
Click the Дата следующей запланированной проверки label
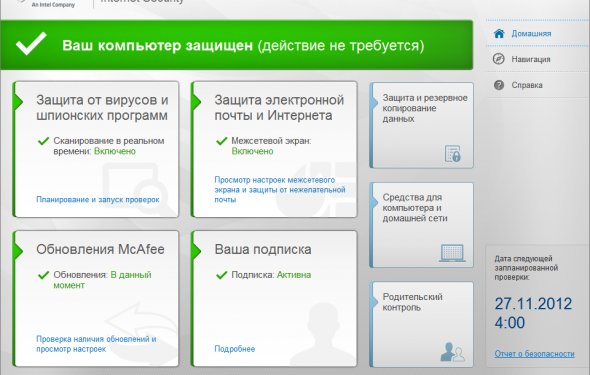coord(526,268)
